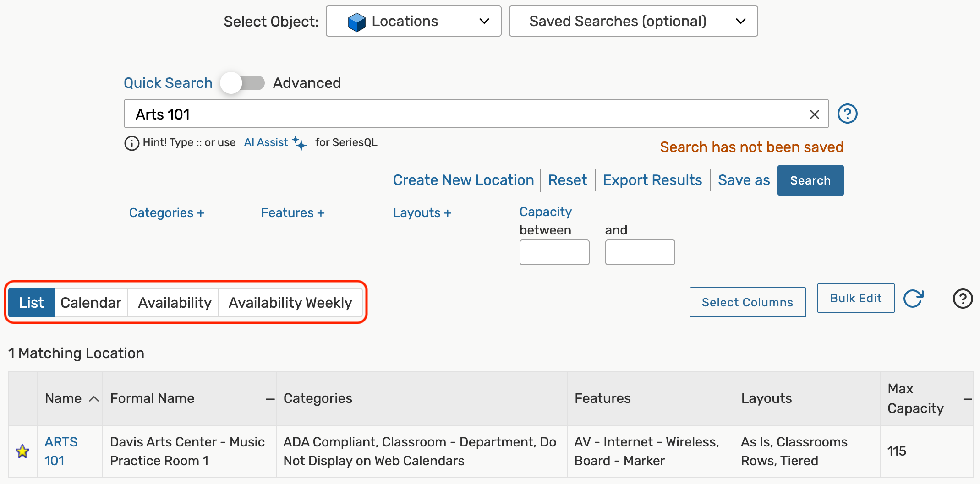Open Create New Location
The height and width of the screenshot is (484, 980).
tap(463, 180)
